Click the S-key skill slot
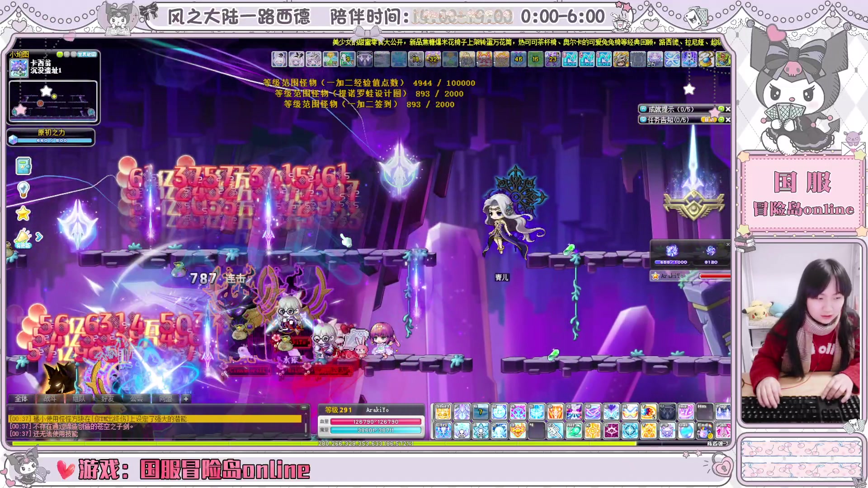868x488 pixels. coord(536,412)
